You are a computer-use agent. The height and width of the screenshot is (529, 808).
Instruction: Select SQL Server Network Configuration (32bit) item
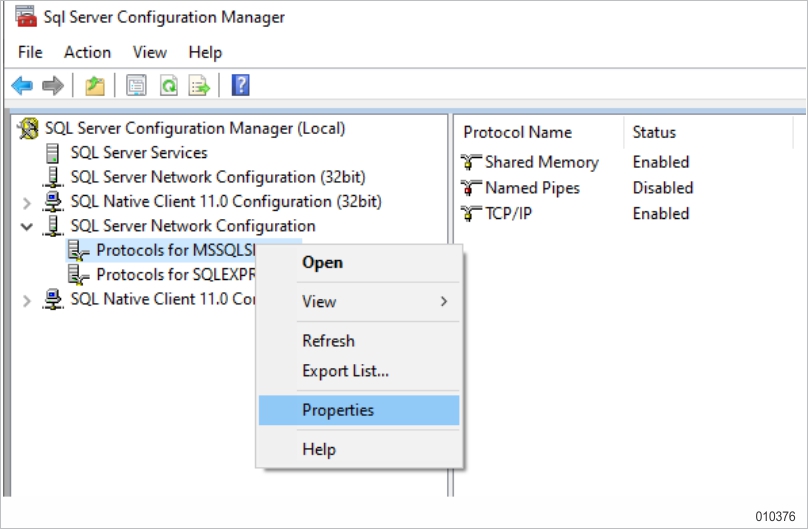pos(218,177)
